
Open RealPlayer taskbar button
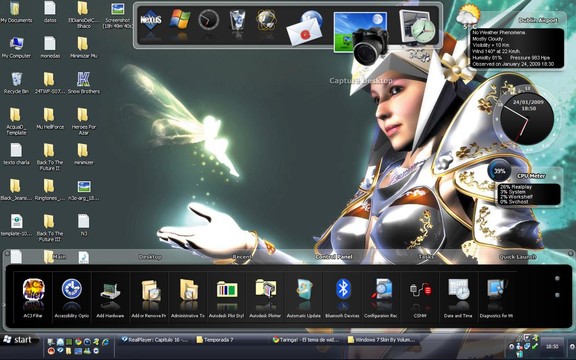click(x=155, y=340)
